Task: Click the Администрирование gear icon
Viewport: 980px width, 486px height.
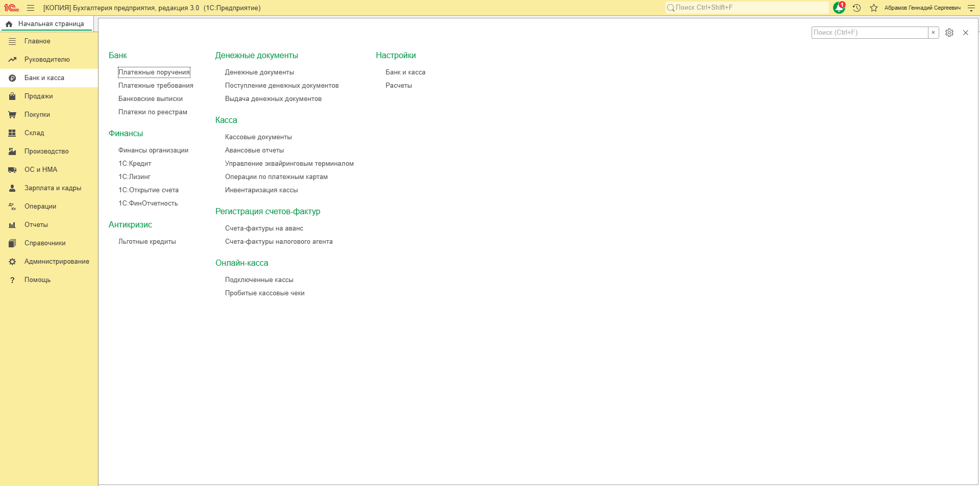Action: click(x=12, y=261)
